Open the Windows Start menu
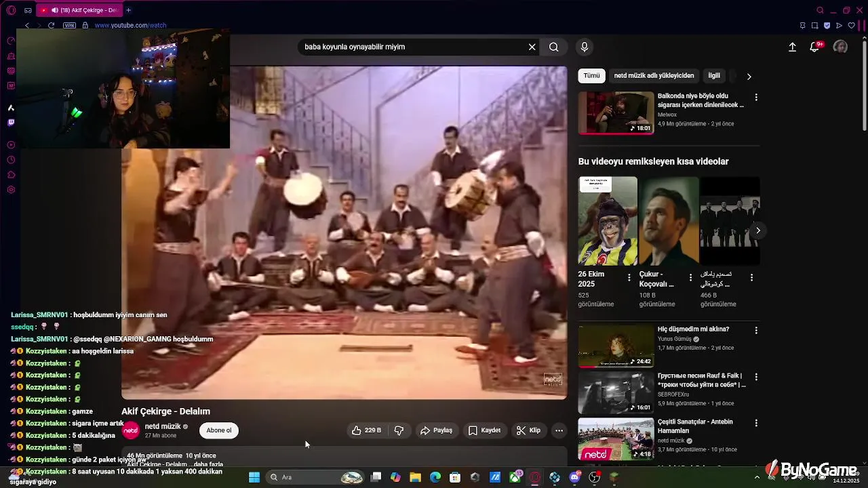The width and height of the screenshot is (868, 488). pos(254,477)
